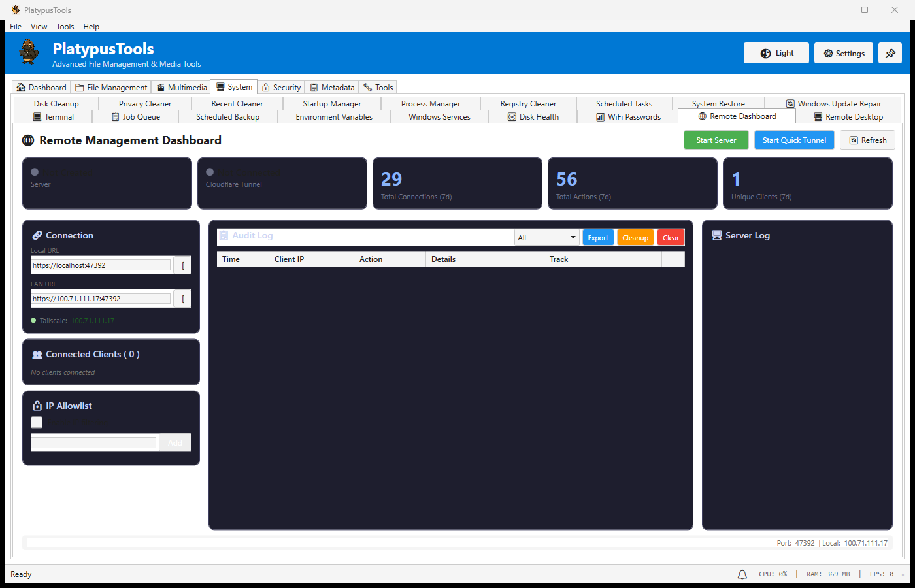Switch to the Remote Desktop tab
Image resolution: width=915 pixels, height=588 pixels.
pos(848,116)
